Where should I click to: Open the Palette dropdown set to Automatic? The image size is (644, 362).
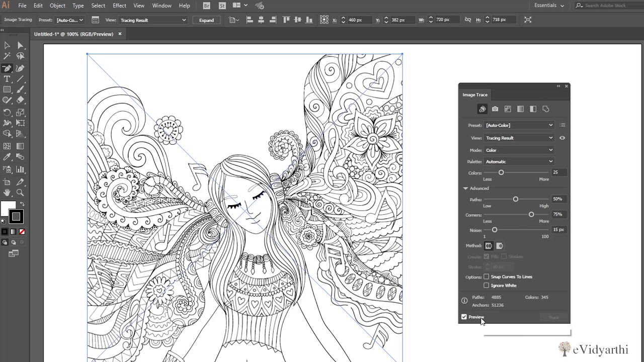[519, 161]
